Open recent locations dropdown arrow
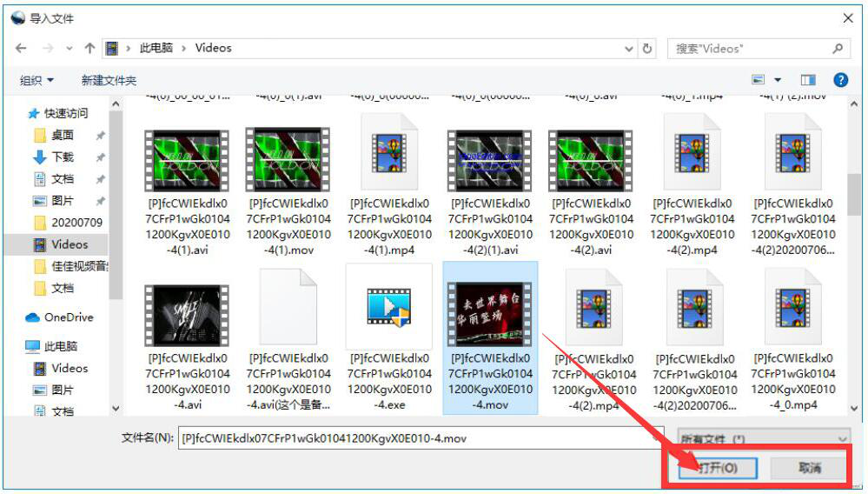 [70, 49]
